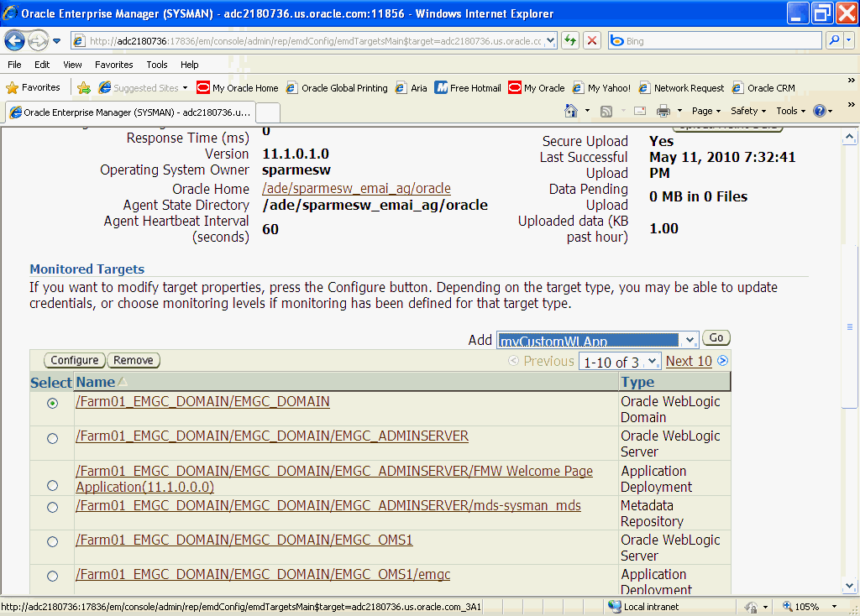Open the Edit menu

coord(42,65)
